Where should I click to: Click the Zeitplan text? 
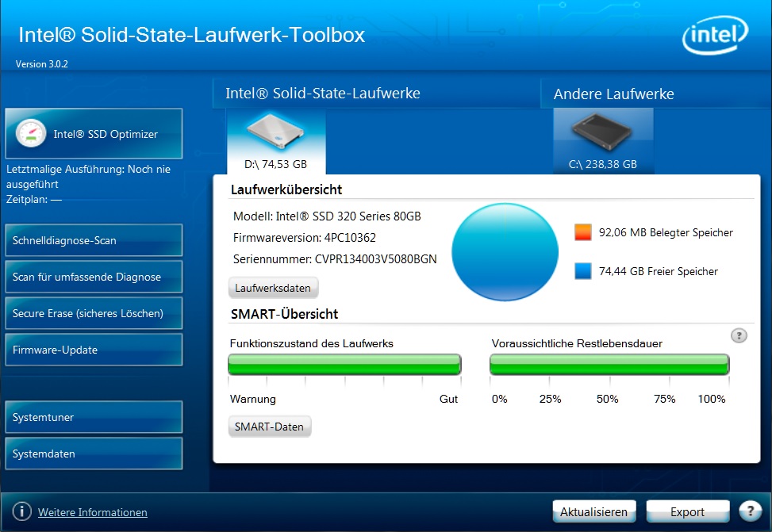(x=34, y=199)
